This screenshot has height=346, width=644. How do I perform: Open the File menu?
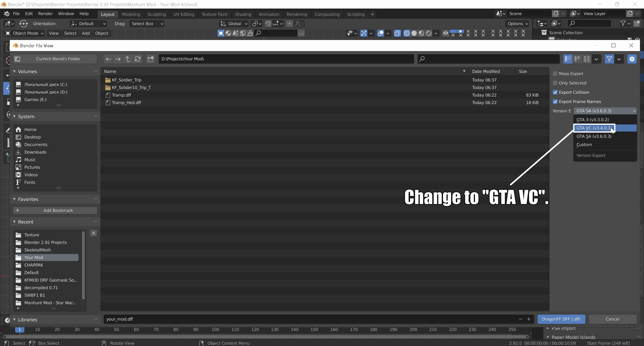16,14
